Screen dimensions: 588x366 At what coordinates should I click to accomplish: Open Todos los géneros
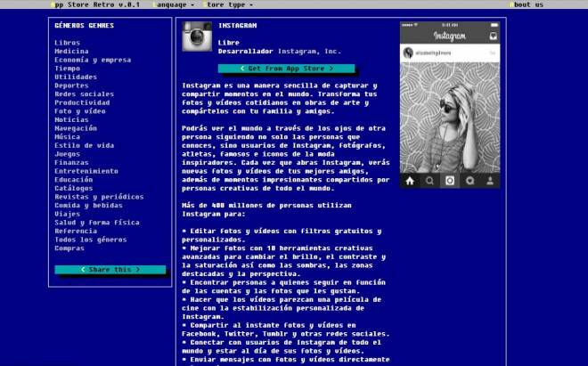click(90, 240)
